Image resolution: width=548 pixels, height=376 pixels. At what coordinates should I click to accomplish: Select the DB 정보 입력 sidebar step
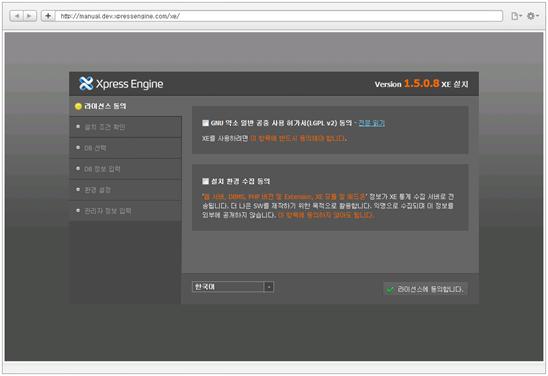click(x=125, y=169)
